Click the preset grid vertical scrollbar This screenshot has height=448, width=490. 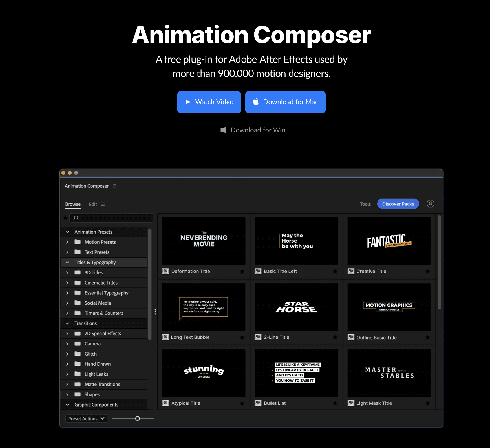coord(439,262)
